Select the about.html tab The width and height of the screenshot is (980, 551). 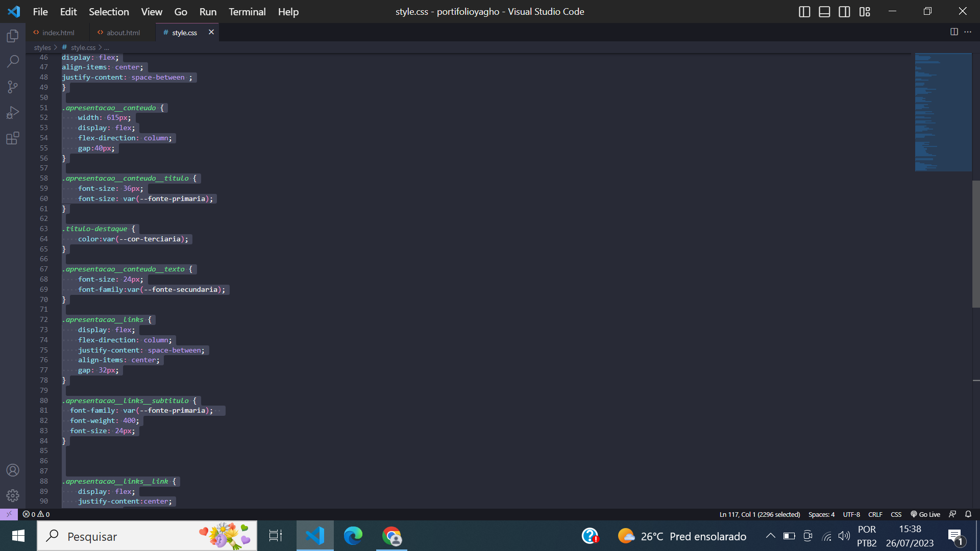click(123, 32)
